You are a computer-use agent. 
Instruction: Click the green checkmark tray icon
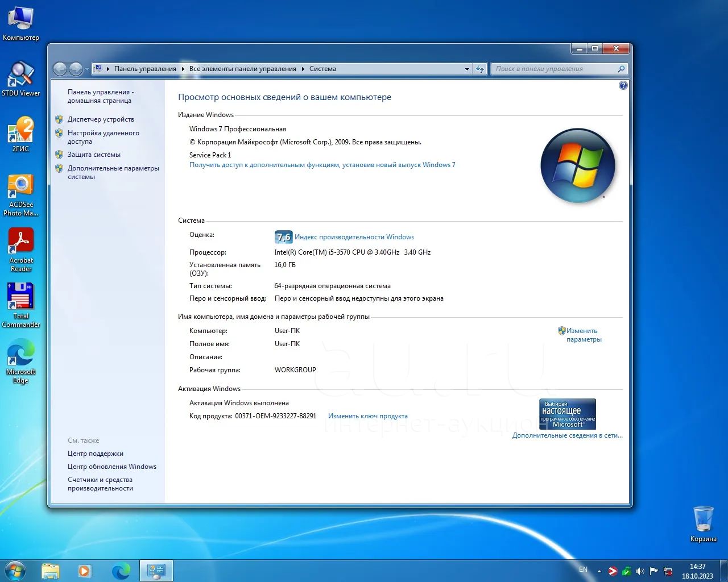click(x=626, y=571)
